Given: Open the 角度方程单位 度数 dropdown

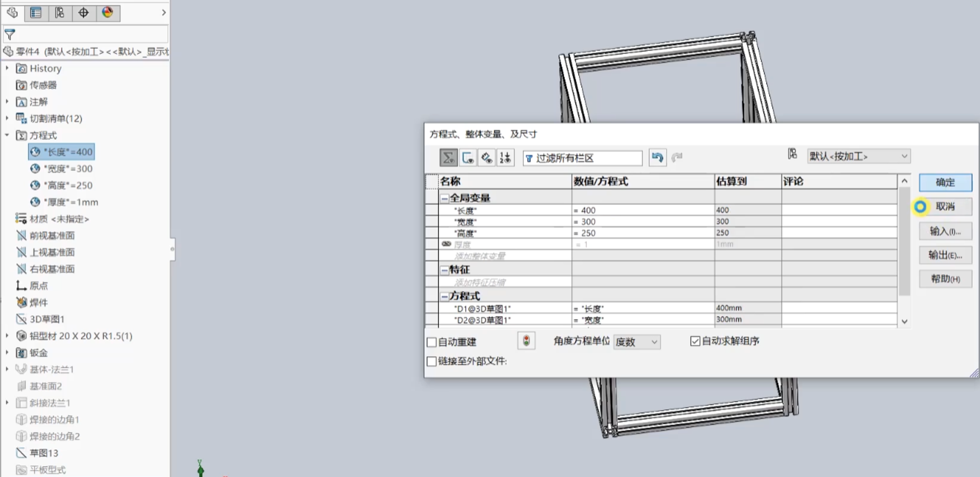Looking at the screenshot, I should tap(637, 342).
